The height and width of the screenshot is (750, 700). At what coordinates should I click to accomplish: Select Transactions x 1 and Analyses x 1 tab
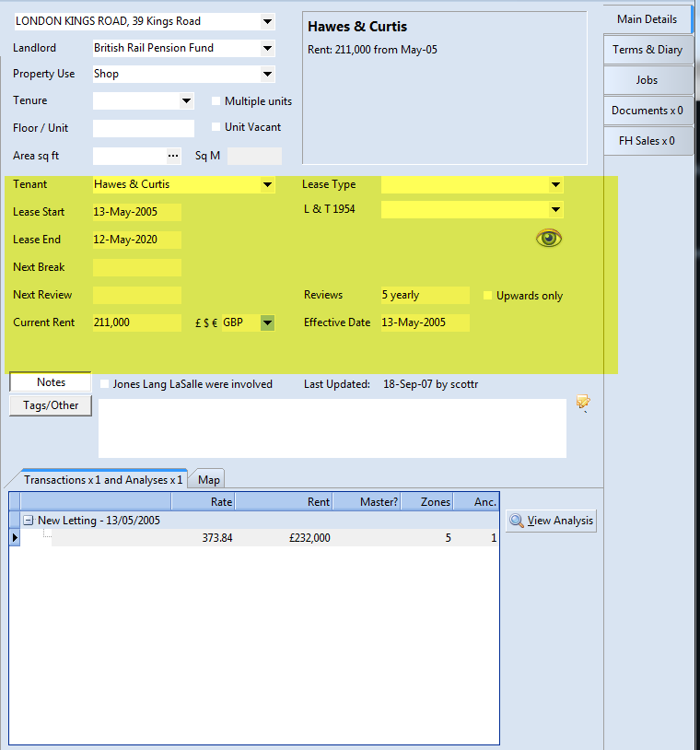pyautogui.click(x=103, y=480)
